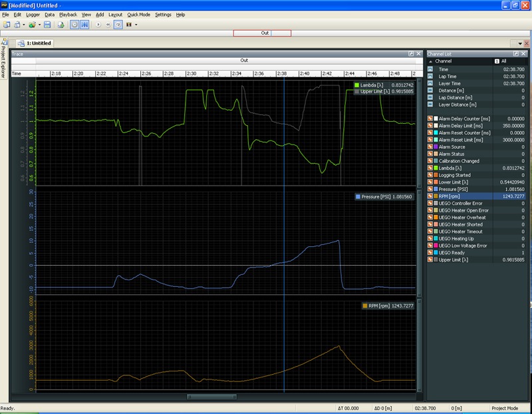Click the Channel column sort arrow
This screenshot has height=414, width=532.
[x=431, y=61]
